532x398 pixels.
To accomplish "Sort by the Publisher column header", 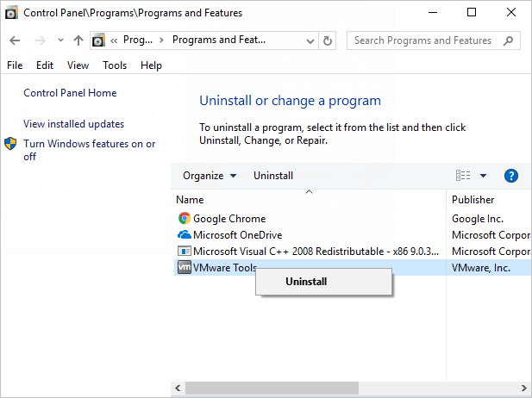I will coord(473,200).
